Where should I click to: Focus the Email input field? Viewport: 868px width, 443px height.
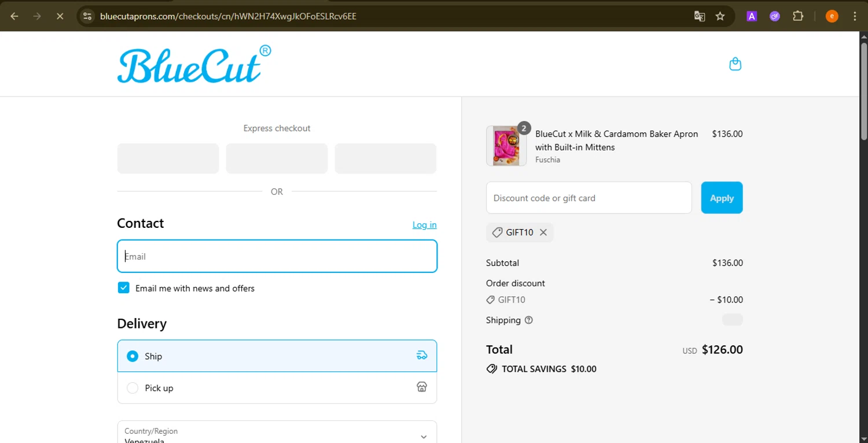[277, 256]
